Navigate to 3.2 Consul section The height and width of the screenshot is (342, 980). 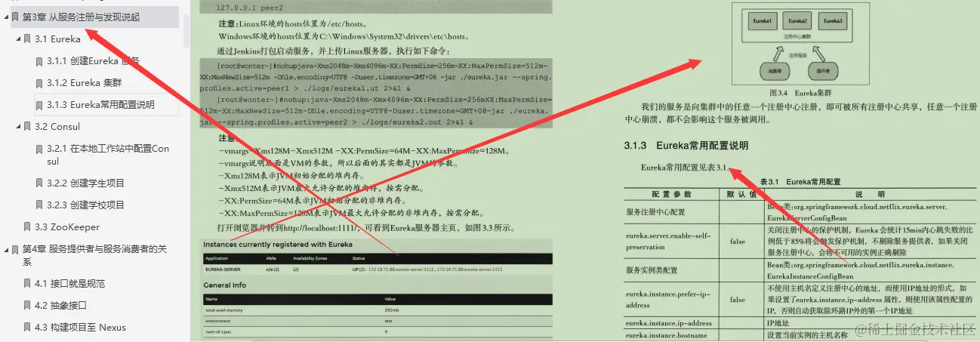point(57,127)
